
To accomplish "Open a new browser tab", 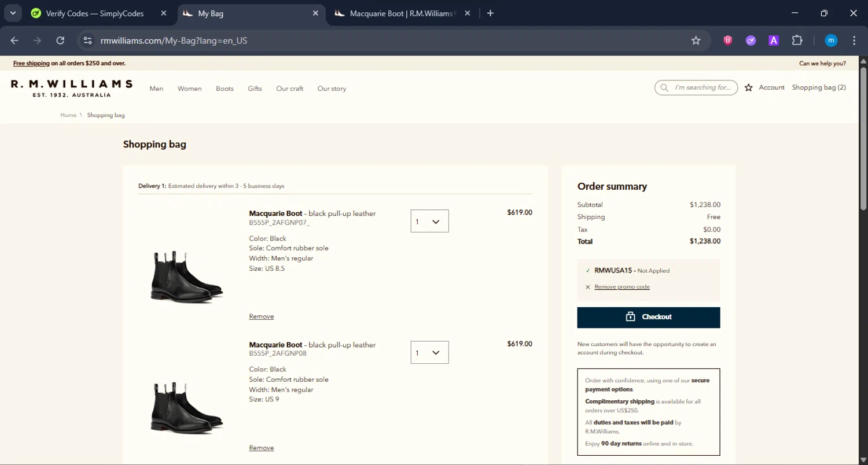I will click(x=490, y=13).
